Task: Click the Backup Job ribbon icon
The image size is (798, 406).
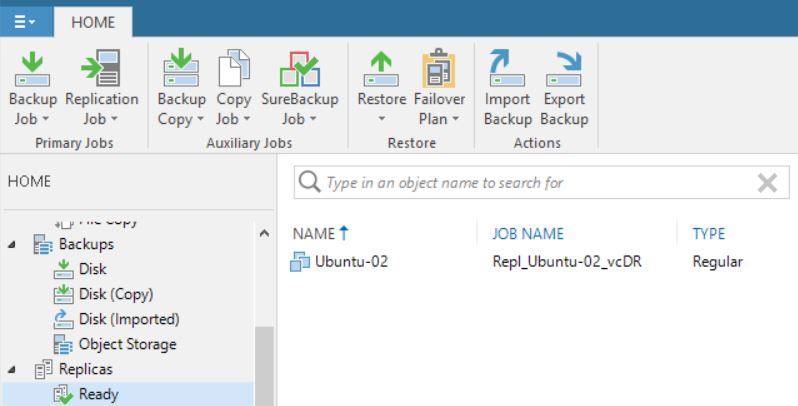Action: click(32, 69)
